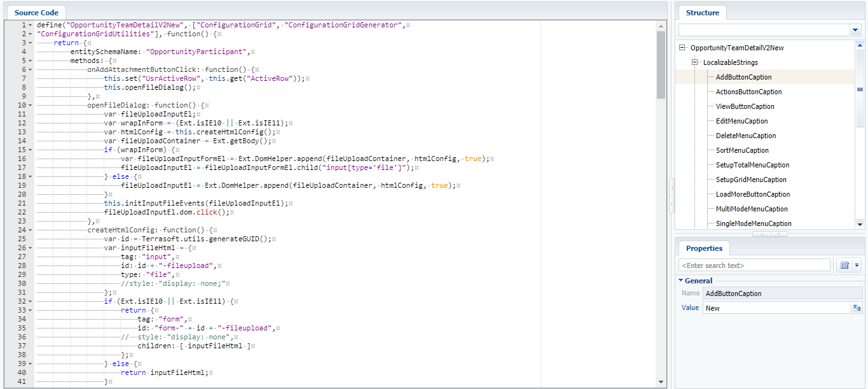Click the down arrow on horizontal splitter
The width and height of the screenshot is (868, 389).
[779, 234]
